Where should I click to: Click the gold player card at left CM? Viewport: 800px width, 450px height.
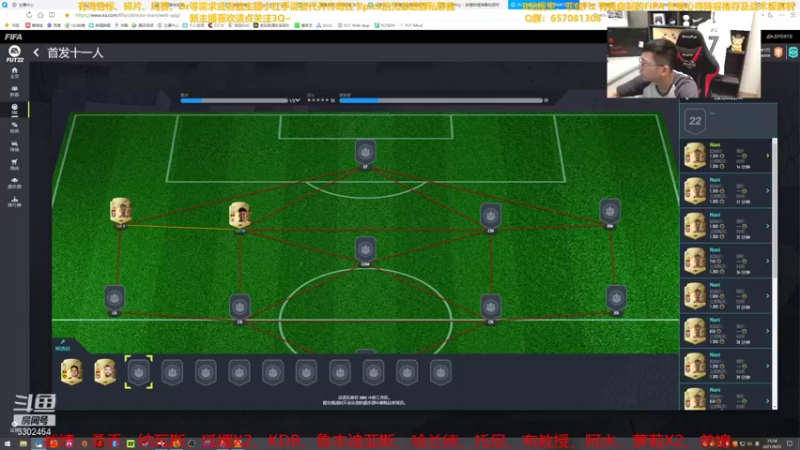tap(240, 215)
